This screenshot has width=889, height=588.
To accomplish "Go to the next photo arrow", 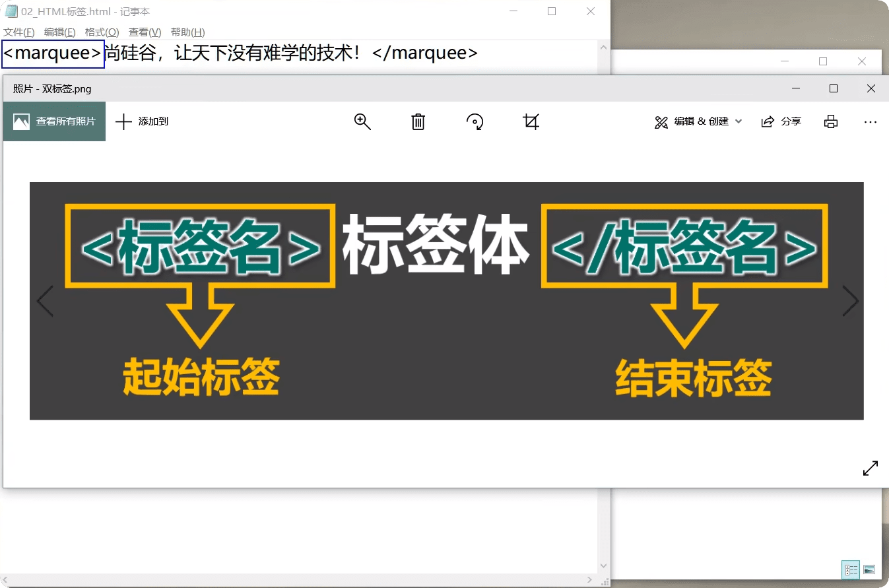I will (850, 302).
